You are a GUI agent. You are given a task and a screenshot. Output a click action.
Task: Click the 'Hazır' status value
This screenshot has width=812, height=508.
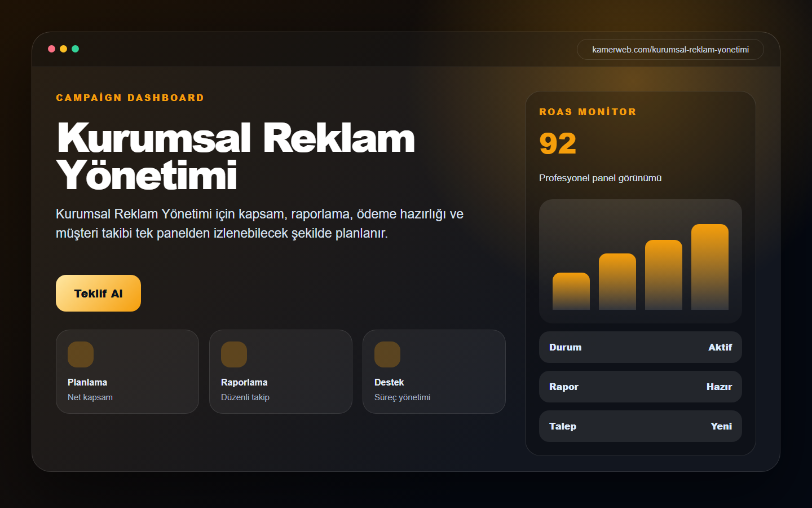719,387
